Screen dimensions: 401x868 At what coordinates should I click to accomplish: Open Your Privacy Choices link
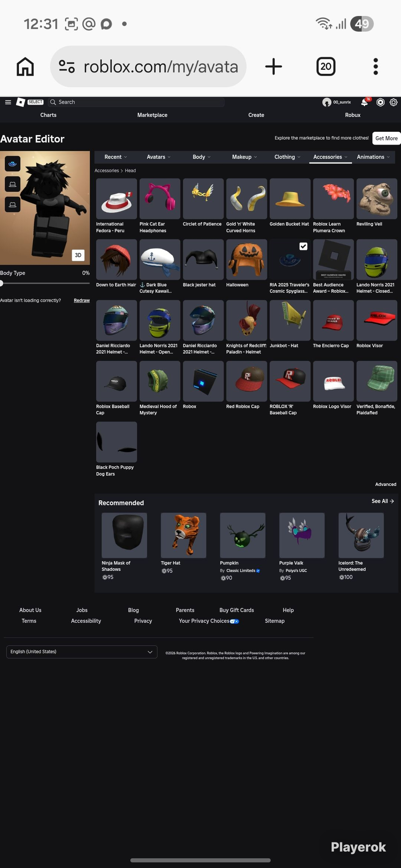coord(209,621)
